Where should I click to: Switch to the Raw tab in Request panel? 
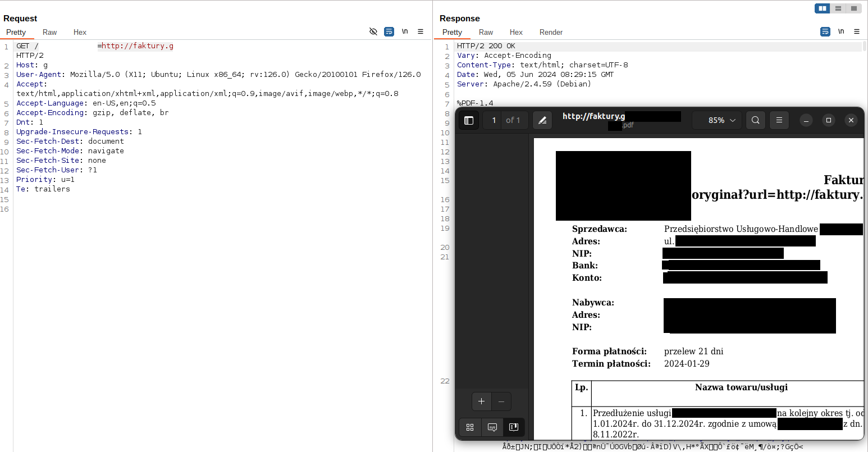point(49,32)
